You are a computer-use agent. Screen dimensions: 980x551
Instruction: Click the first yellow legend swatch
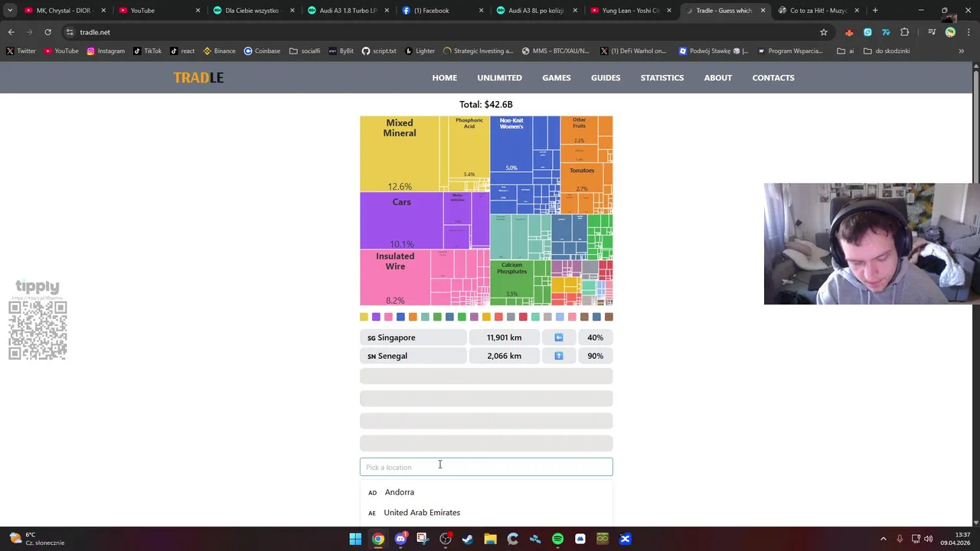click(x=364, y=317)
